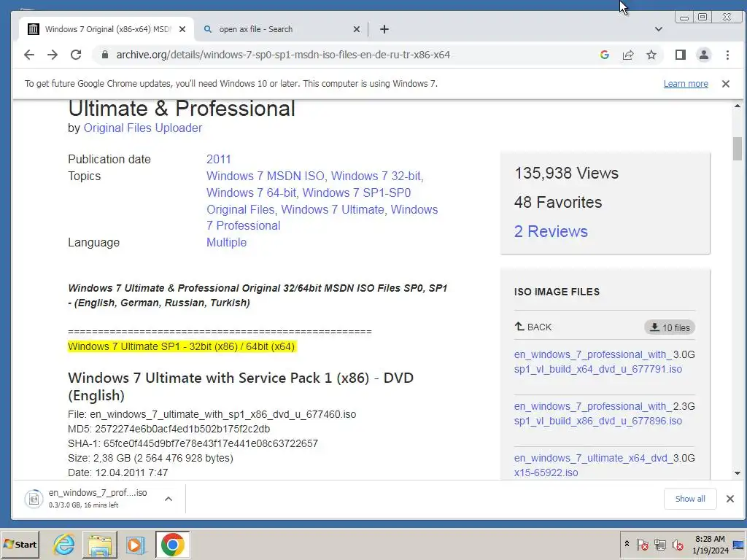Screen dimensions: 747x560
Task: Go BACK in the ISO image files list
Action: tap(533, 327)
